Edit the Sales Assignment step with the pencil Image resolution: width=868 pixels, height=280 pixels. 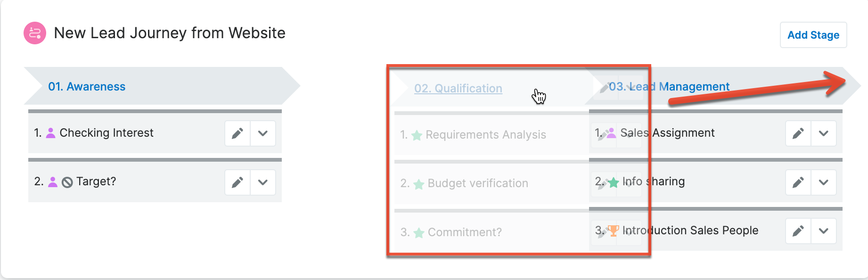click(x=798, y=133)
